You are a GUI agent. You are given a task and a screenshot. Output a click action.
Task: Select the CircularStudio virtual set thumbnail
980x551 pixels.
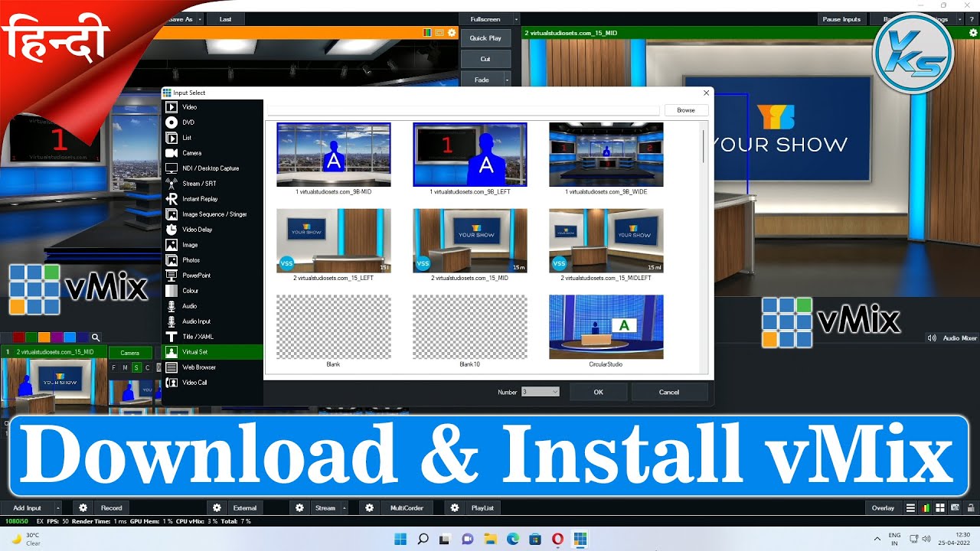[x=606, y=327]
